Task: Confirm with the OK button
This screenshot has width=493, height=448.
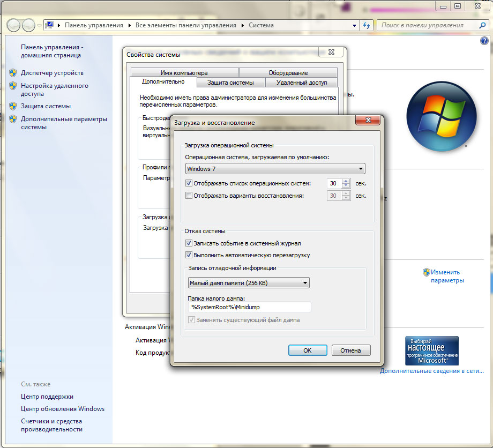Action: coord(308,350)
